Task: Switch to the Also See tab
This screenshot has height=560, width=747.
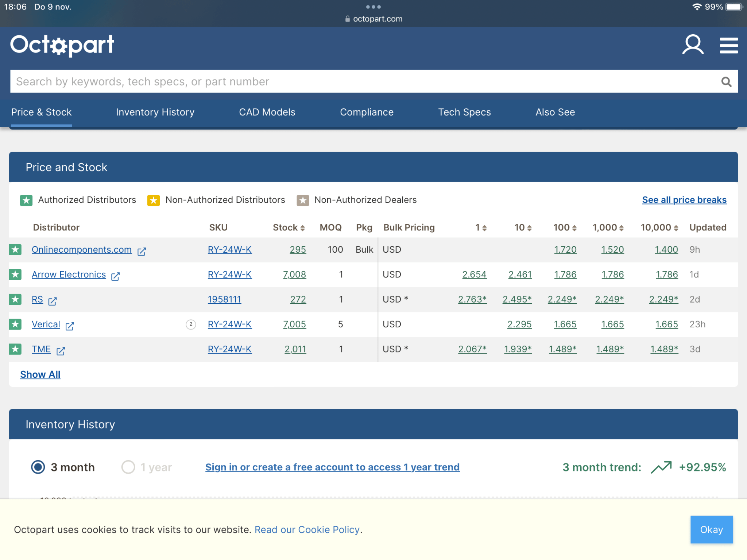Action: point(555,112)
